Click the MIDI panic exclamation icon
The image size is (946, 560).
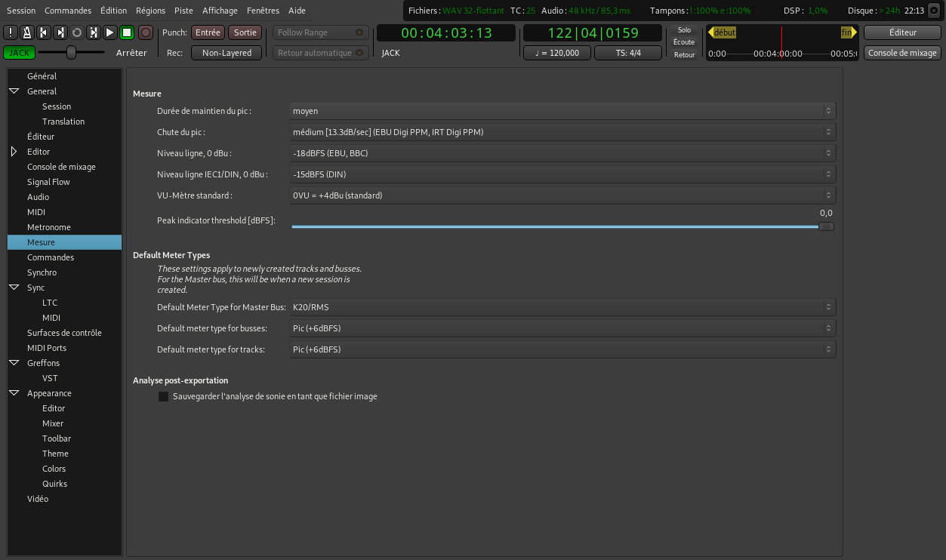point(11,32)
